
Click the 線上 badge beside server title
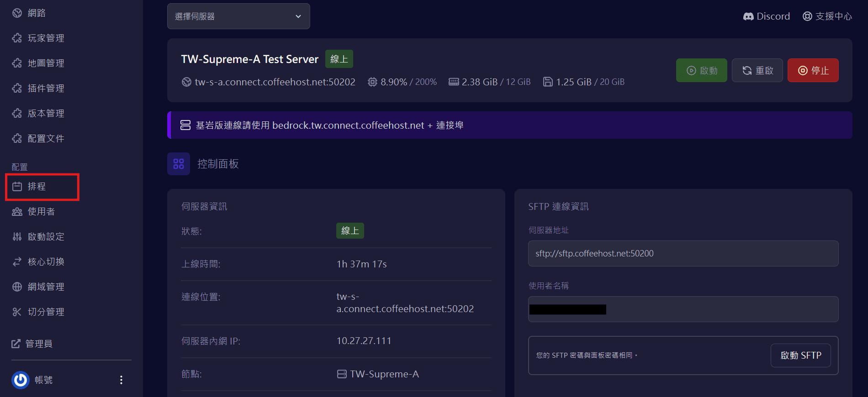pyautogui.click(x=339, y=59)
